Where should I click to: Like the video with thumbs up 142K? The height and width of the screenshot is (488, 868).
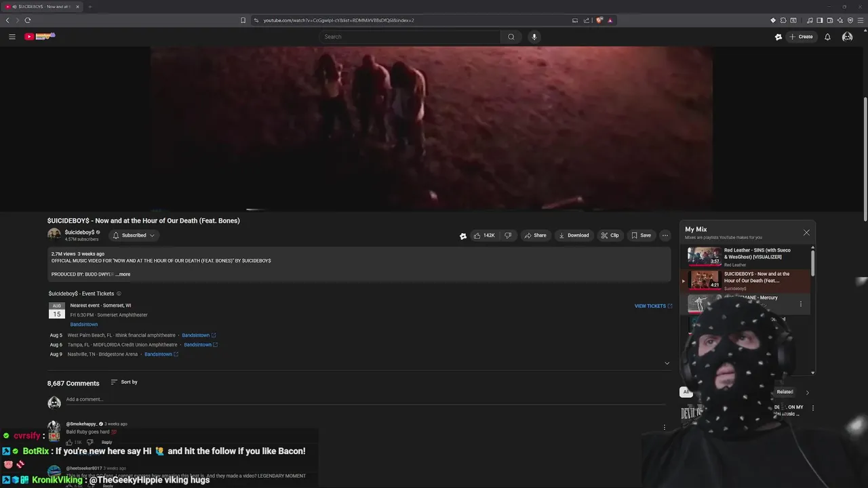pos(484,235)
